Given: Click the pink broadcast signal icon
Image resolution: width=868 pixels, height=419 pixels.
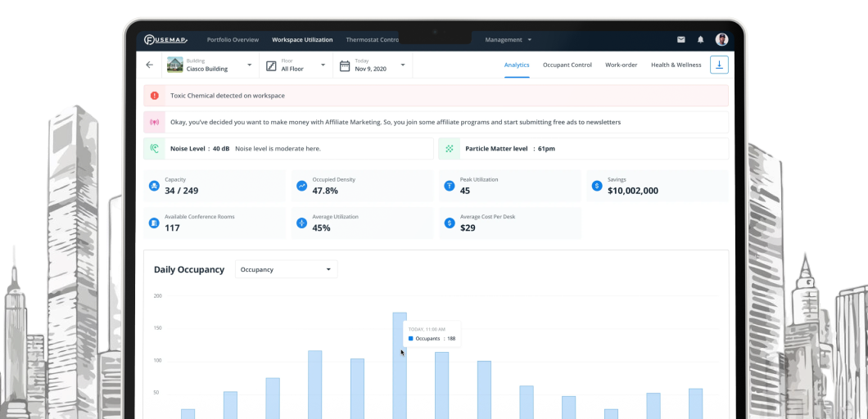Looking at the screenshot, I should 155,122.
